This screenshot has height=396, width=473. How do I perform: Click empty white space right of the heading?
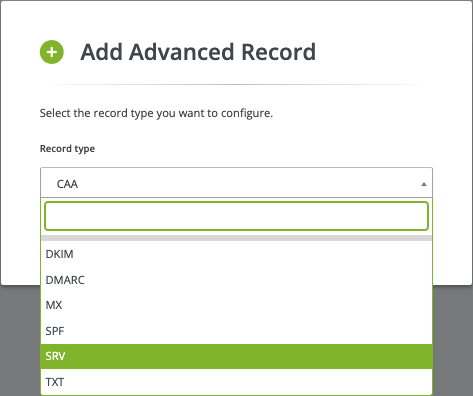pos(383,52)
